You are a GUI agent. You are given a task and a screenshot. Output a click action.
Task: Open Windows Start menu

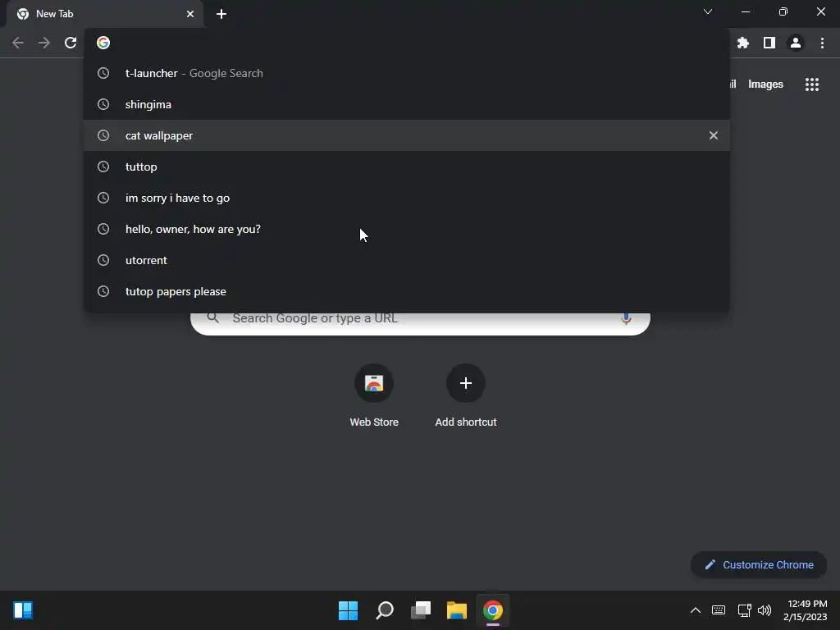click(x=348, y=610)
